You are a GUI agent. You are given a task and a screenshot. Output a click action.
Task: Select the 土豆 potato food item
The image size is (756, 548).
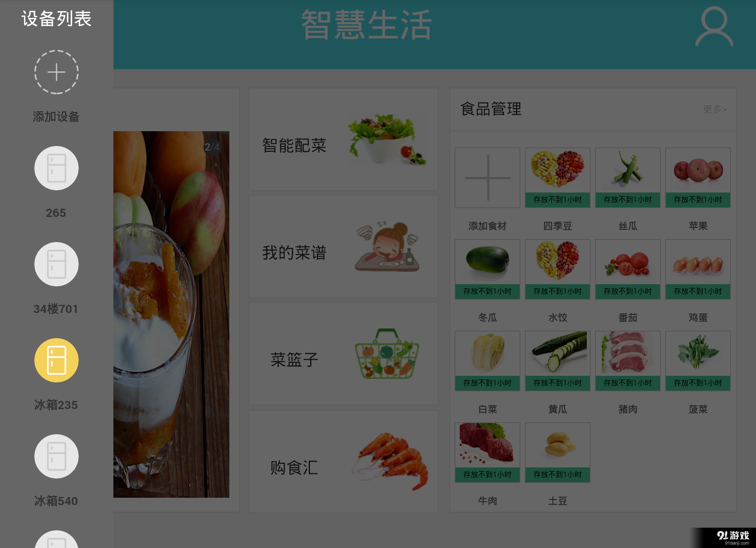[x=558, y=453]
